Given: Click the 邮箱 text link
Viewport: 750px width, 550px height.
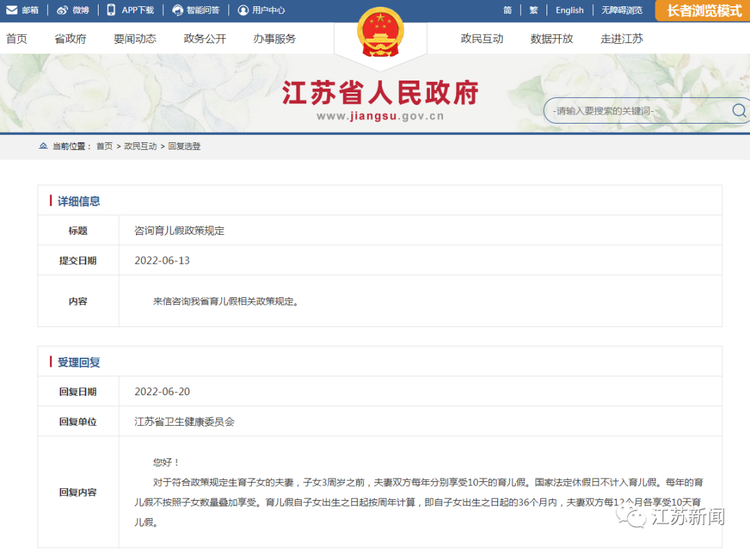Looking at the screenshot, I should click(x=30, y=10).
